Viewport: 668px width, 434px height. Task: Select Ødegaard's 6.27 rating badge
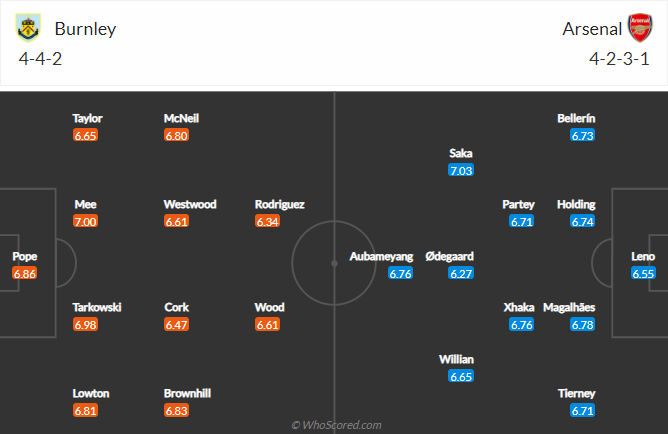[x=461, y=273]
